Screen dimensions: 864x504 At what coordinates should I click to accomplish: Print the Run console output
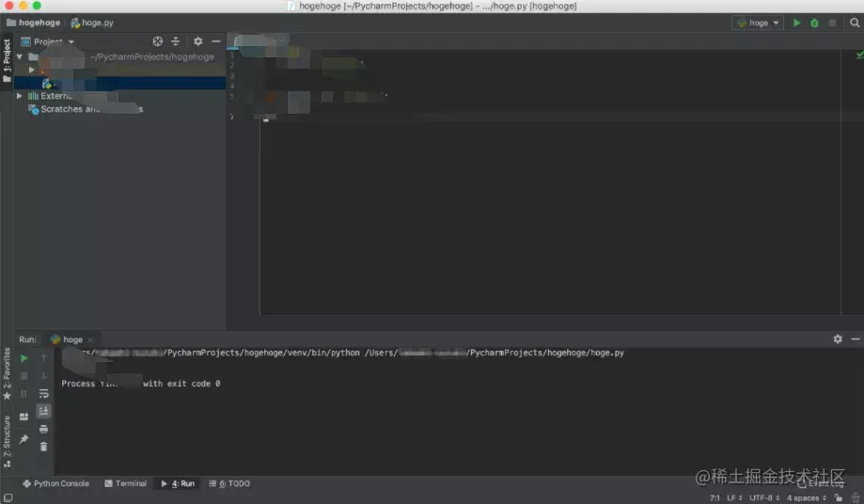pos(43,429)
